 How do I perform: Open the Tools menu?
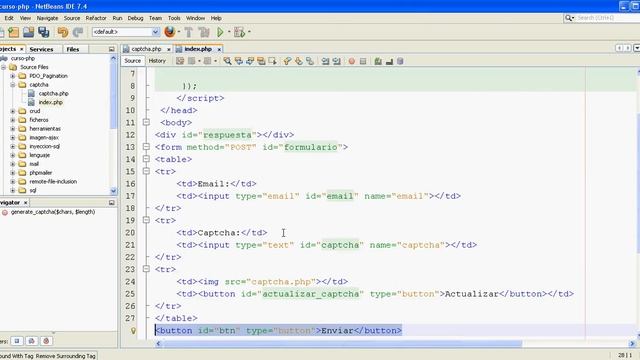click(x=174, y=18)
